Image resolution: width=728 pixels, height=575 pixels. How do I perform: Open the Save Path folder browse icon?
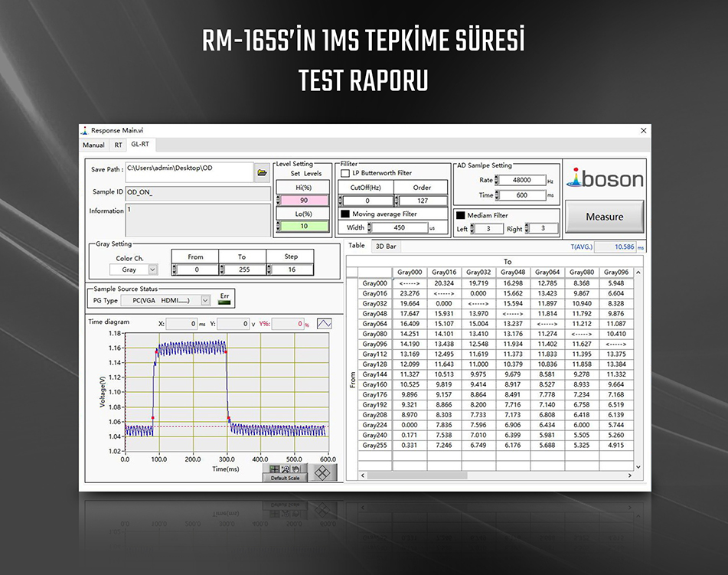click(x=263, y=173)
